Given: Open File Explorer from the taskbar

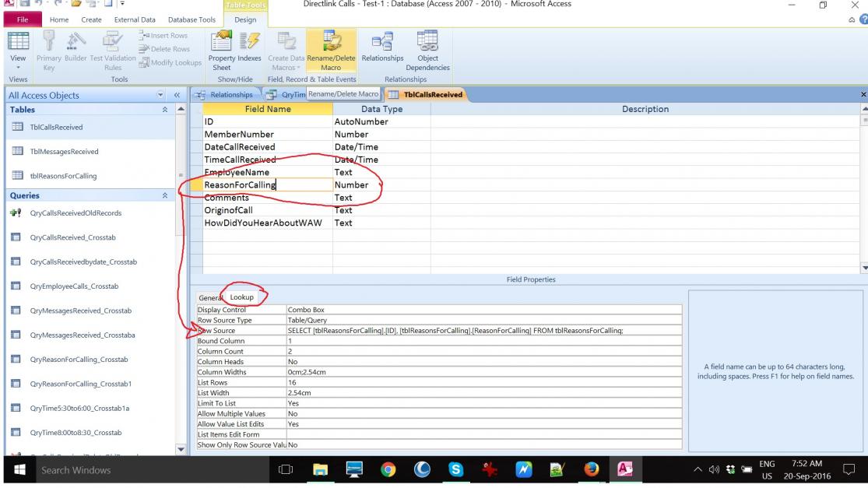Looking at the screenshot, I should (x=320, y=470).
